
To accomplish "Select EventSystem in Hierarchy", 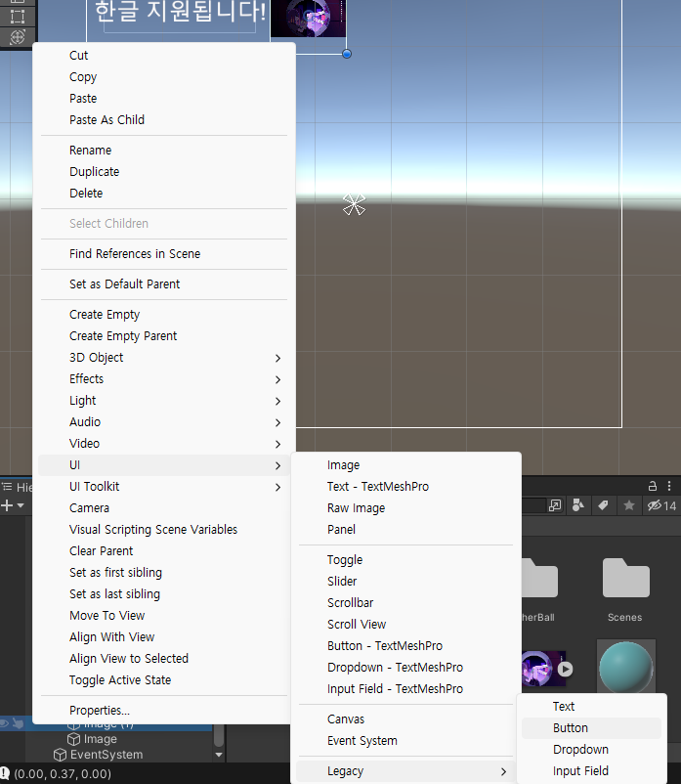I will (106, 755).
